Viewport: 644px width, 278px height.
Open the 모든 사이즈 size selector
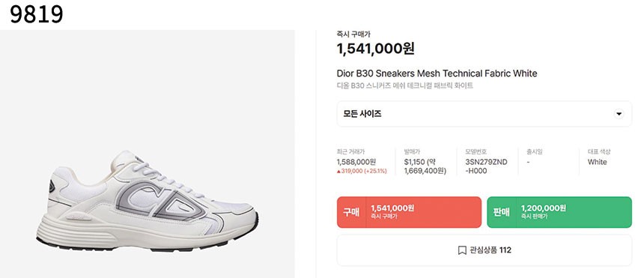(484, 114)
